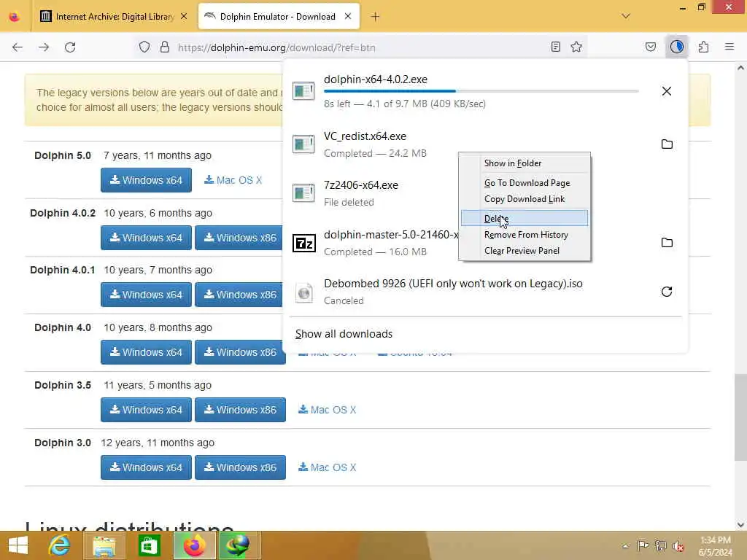Click the Debombed 9926 iso file name
The width and height of the screenshot is (747, 560).
[x=453, y=284]
